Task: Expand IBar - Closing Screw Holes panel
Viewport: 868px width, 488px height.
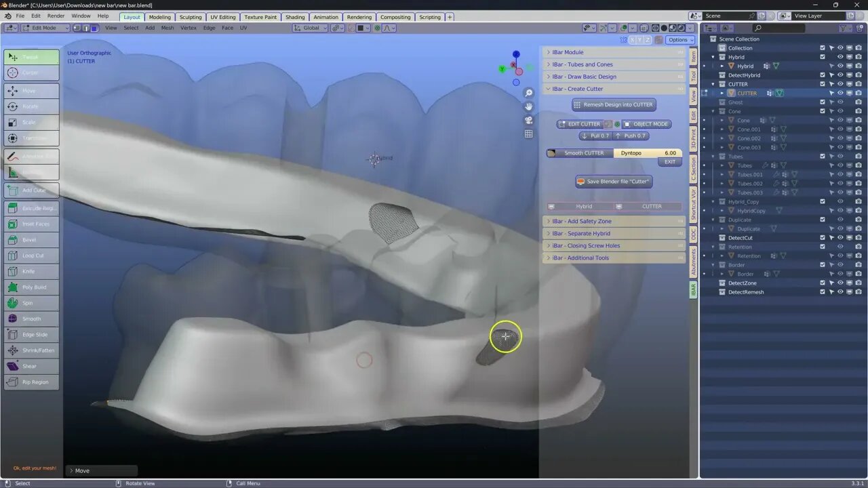Action: click(x=614, y=245)
